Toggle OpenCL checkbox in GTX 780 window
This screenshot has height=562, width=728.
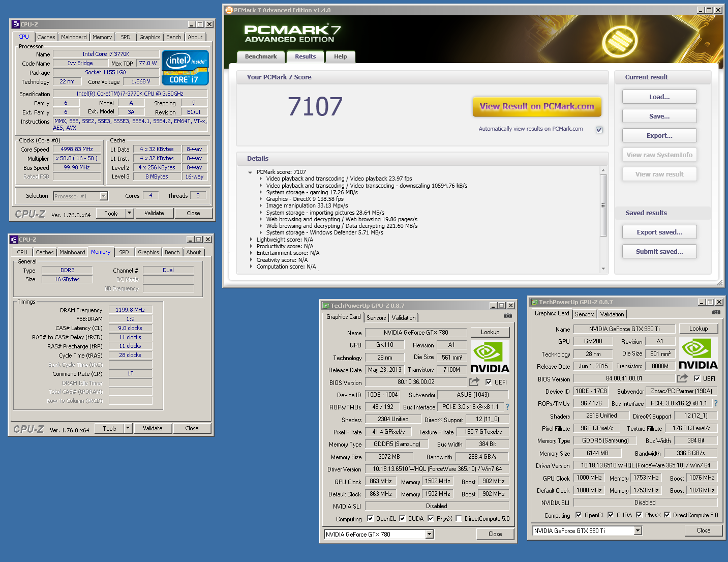pyautogui.click(x=370, y=518)
